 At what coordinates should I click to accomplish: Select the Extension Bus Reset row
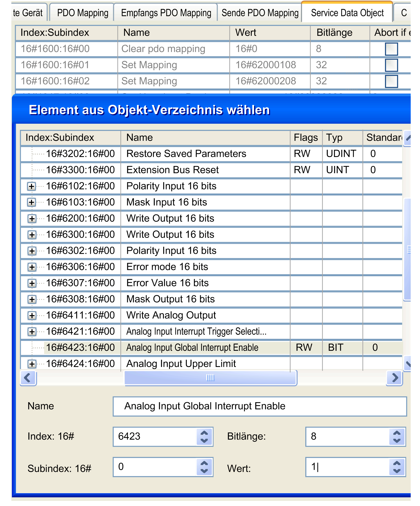(211, 170)
